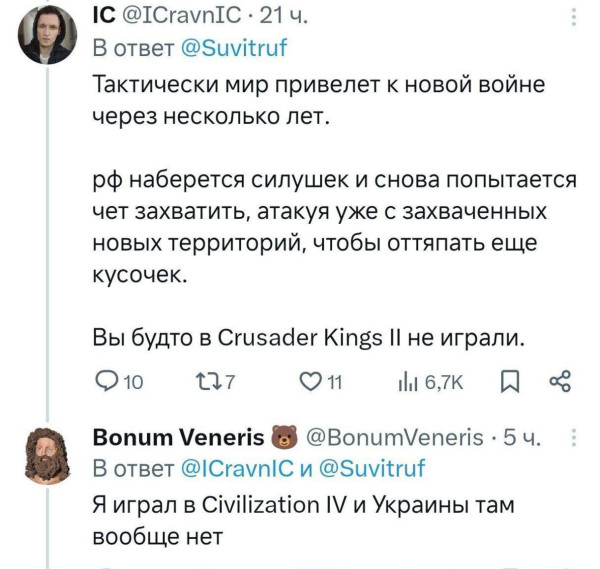
Task: Open @ICravnIC mention in Bonum Veneris reply
Action: pyautogui.click(x=237, y=468)
